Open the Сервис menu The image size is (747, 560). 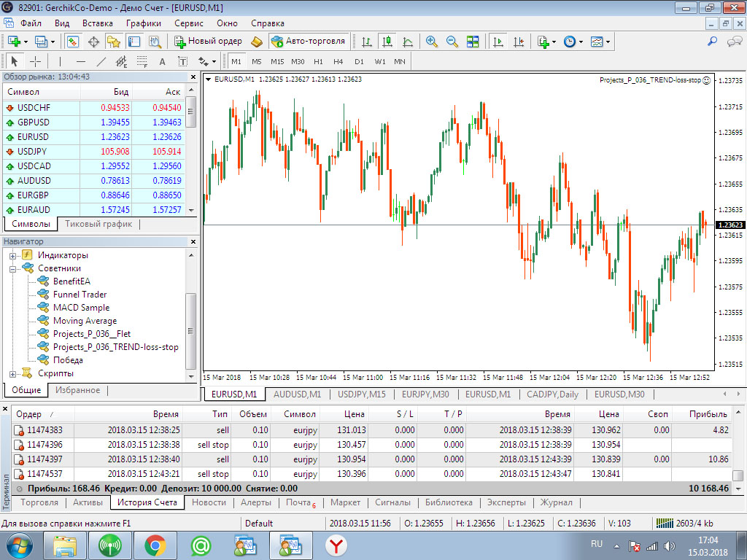[x=189, y=23]
